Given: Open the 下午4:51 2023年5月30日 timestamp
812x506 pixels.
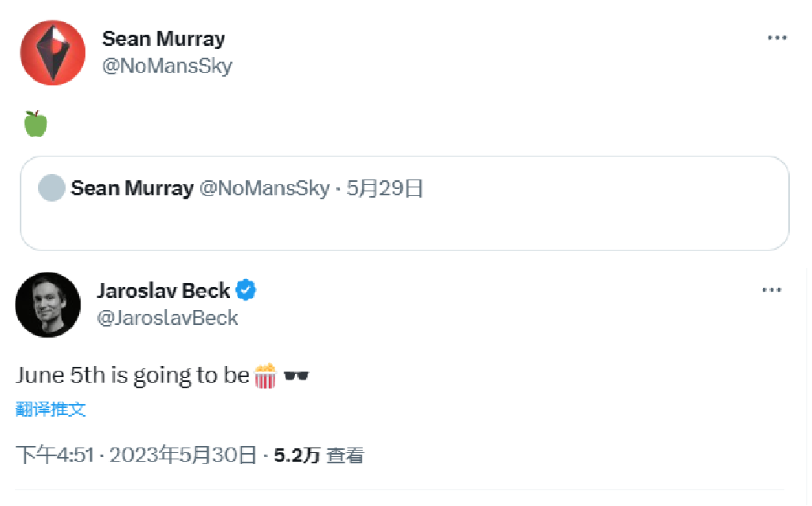Looking at the screenshot, I should pos(136,455).
